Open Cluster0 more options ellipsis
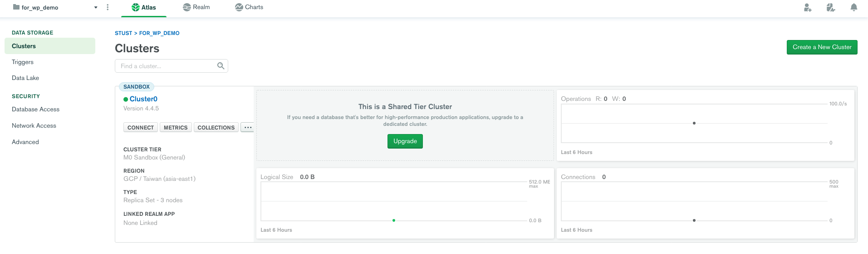The image size is (868, 254). click(248, 128)
